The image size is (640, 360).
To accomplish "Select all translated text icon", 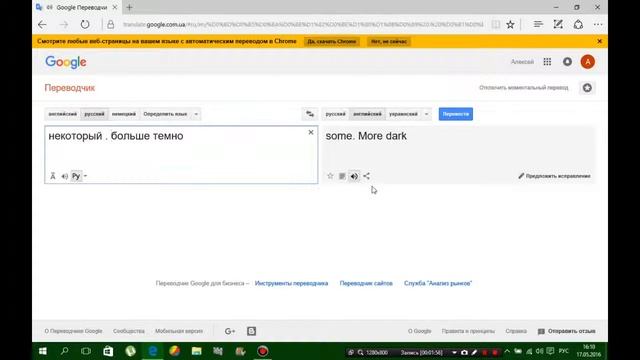I will tap(342, 176).
